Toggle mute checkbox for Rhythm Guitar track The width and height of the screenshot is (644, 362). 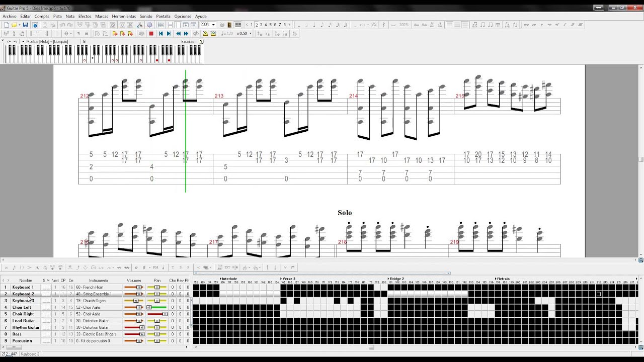coord(48,327)
